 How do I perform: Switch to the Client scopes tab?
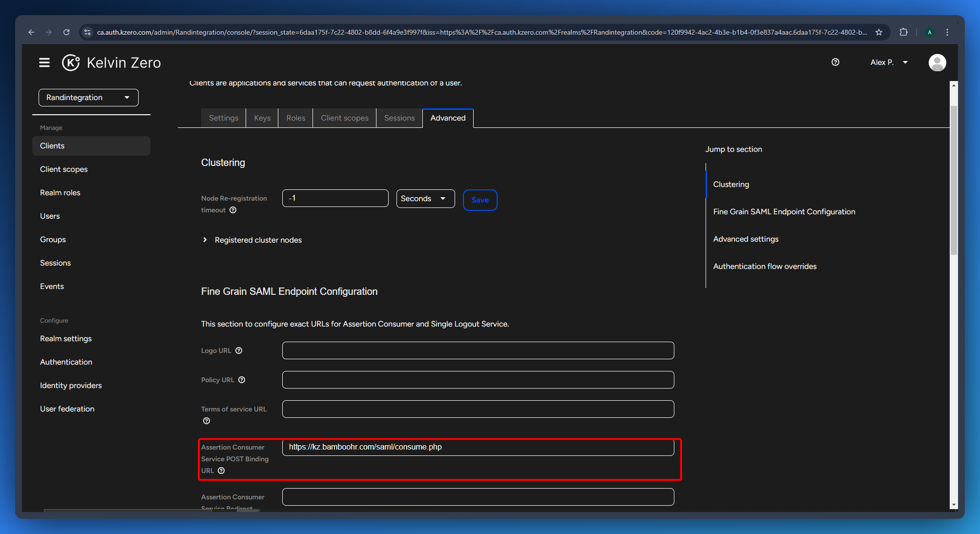pyautogui.click(x=345, y=118)
